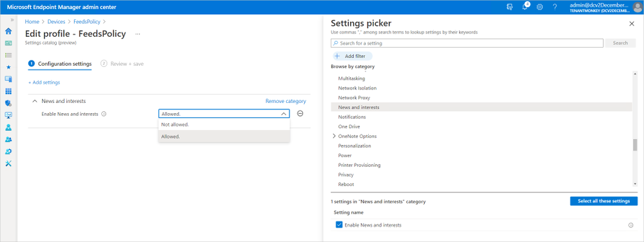The height and width of the screenshot is (242, 644).
Task: Open Apps grid icon in sidebar
Action: (8, 91)
